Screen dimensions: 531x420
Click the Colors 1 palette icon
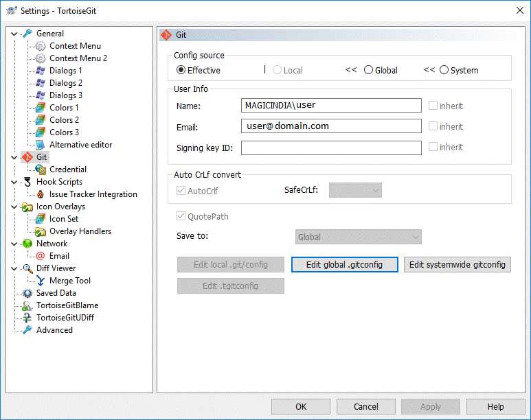coord(41,108)
